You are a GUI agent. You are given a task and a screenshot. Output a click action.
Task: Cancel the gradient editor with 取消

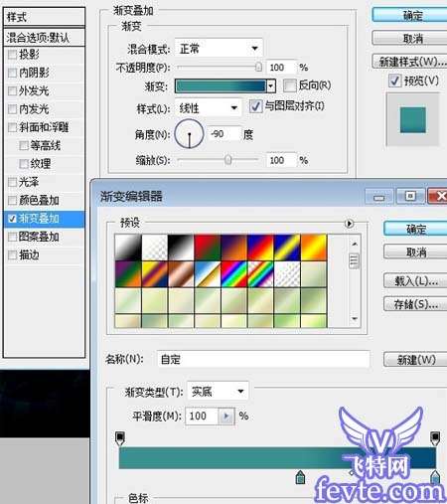tap(416, 252)
